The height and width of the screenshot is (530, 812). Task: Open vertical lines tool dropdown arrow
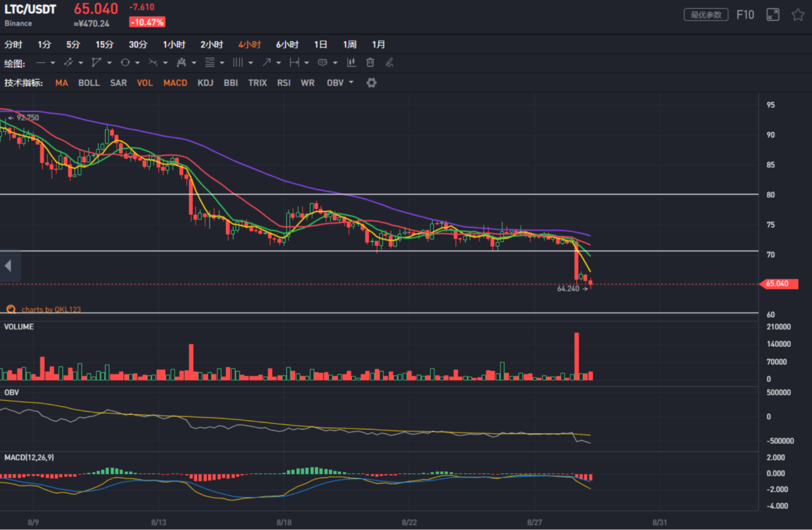(250, 63)
